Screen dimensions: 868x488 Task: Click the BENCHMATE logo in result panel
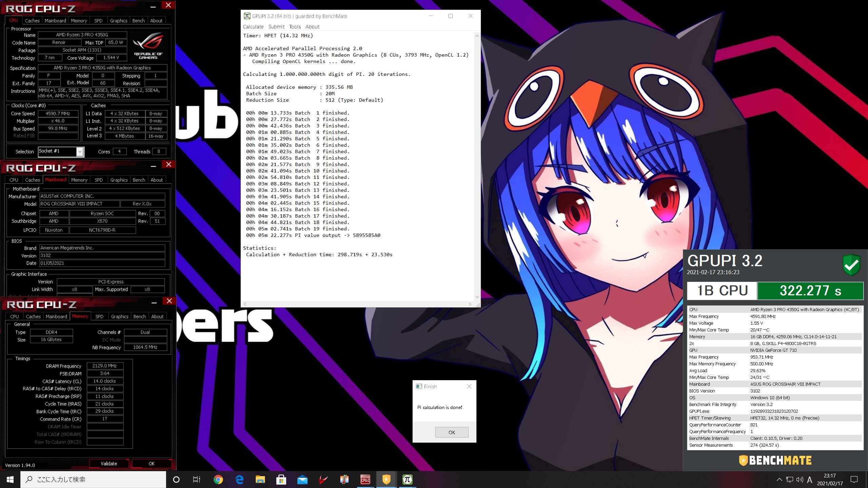coord(775,460)
